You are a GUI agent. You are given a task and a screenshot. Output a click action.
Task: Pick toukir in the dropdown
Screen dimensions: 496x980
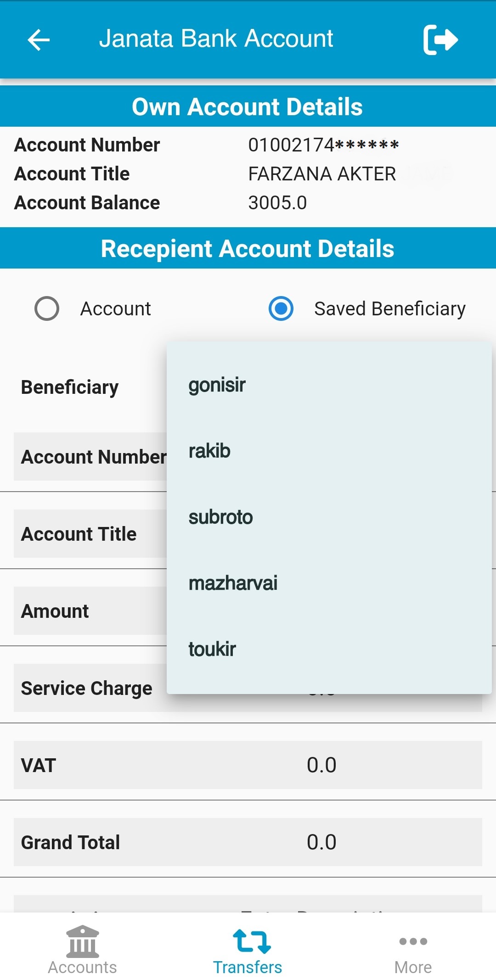212,649
